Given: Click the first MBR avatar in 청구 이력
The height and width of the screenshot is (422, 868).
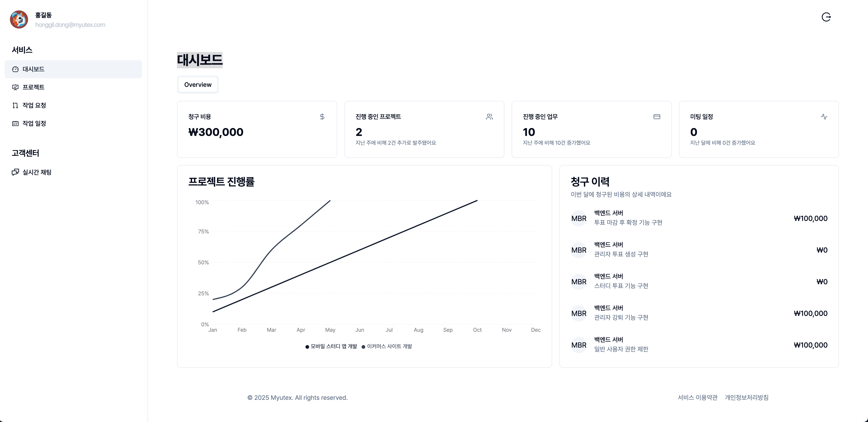Looking at the screenshot, I should tap(579, 218).
